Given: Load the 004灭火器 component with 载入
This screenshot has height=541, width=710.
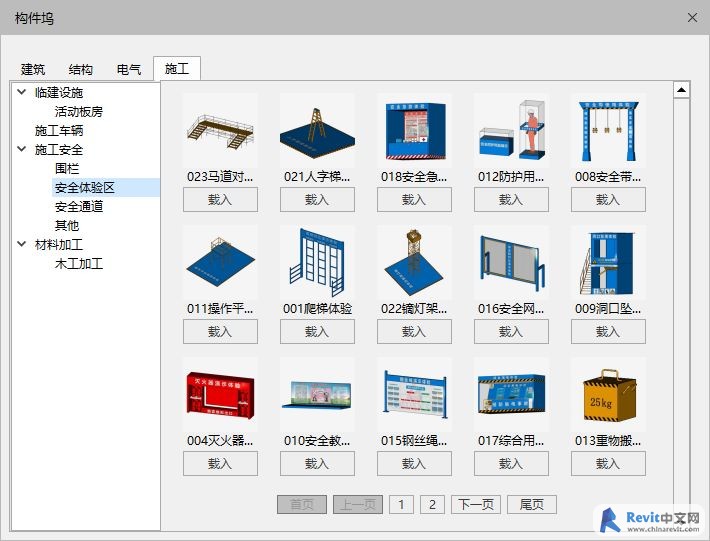Looking at the screenshot, I should (220, 464).
